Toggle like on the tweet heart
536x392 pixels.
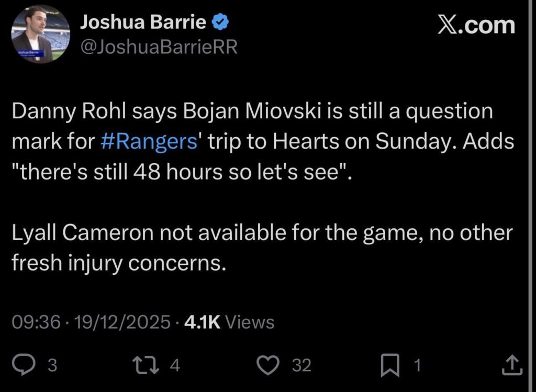269,365
